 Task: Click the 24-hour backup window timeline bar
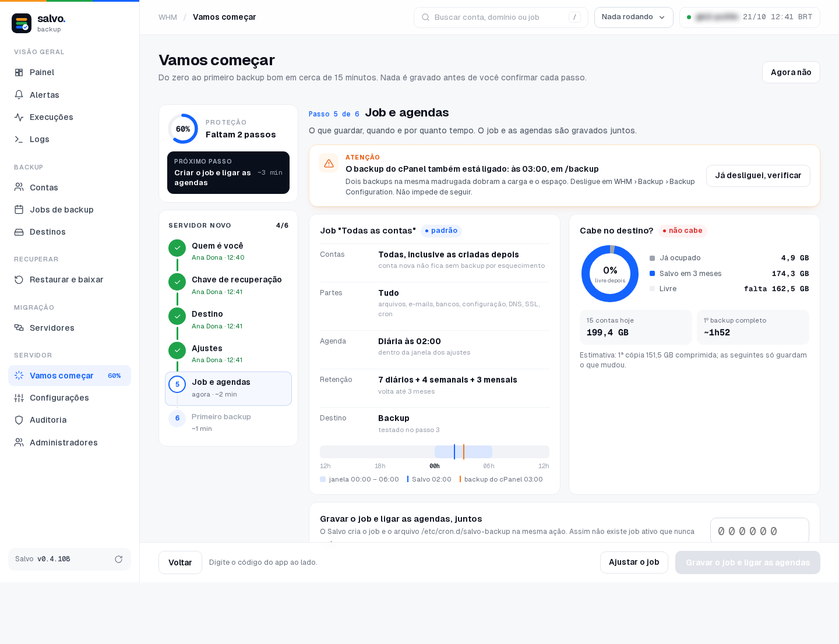click(x=435, y=452)
